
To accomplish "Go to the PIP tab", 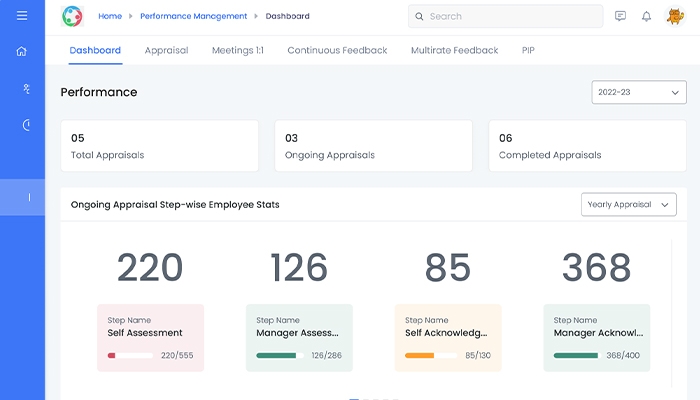I will coord(528,50).
